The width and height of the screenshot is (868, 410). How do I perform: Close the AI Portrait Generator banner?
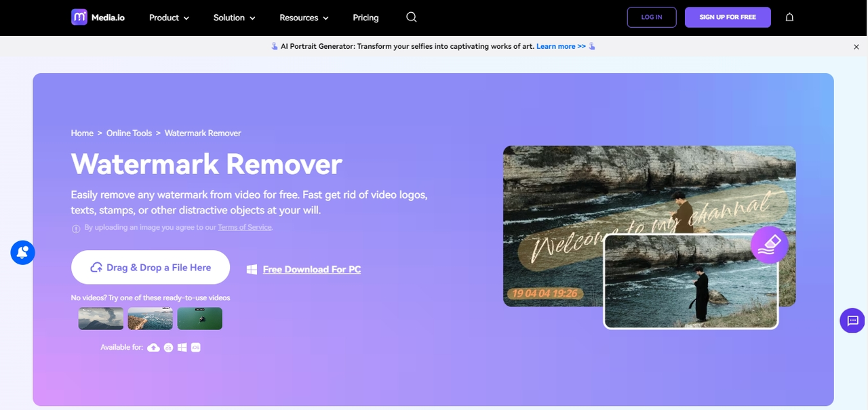pyautogui.click(x=856, y=47)
